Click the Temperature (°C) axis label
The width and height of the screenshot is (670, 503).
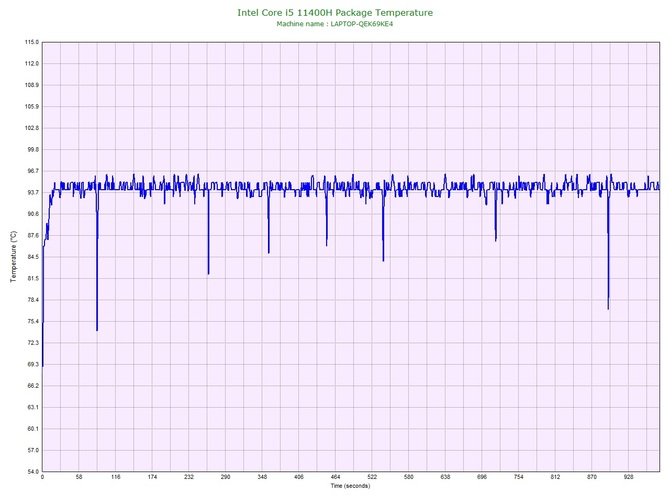(x=14, y=256)
